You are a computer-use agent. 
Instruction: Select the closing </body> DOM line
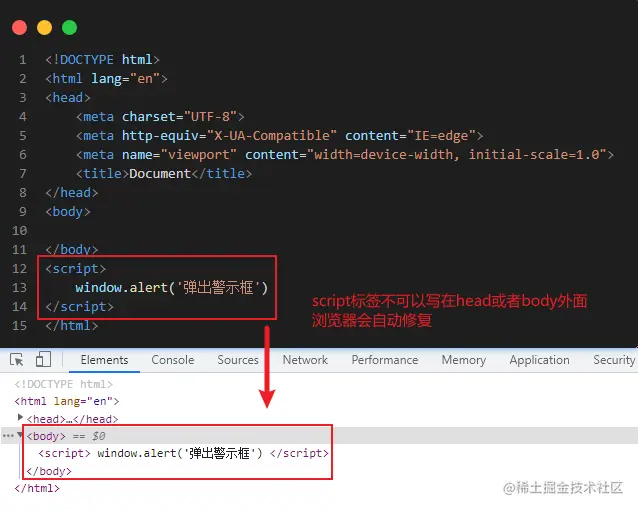point(49,471)
